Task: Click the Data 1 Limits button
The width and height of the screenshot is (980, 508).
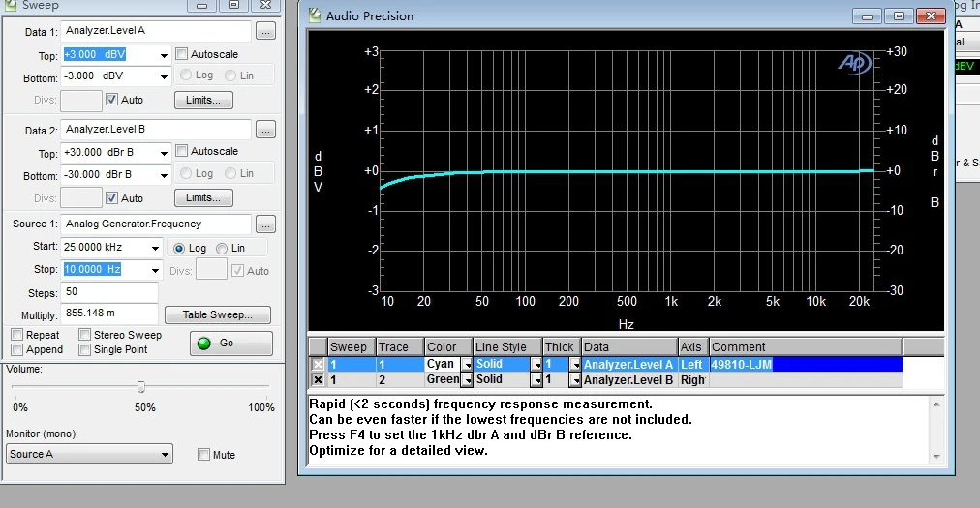Action: point(203,100)
